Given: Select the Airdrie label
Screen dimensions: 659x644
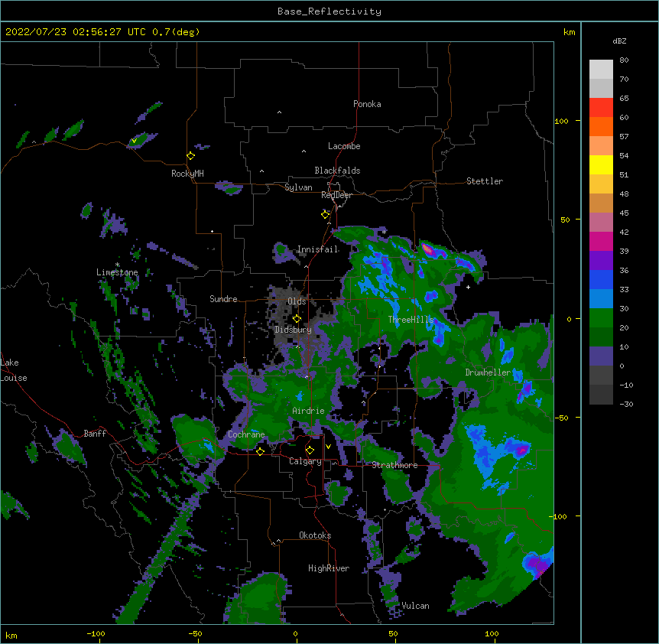Looking at the screenshot, I should pos(308,411).
